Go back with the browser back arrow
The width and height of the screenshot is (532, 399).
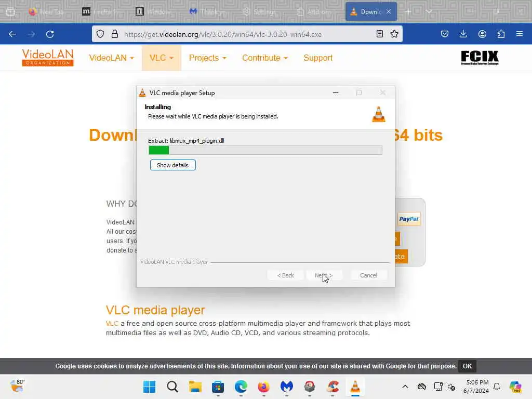coord(12,34)
